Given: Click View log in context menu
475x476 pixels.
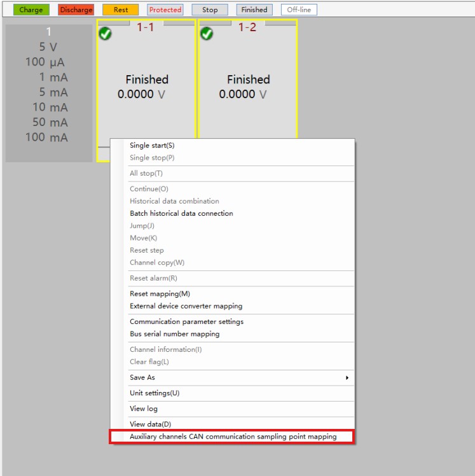Looking at the screenshot, I should [x=144, y=409].
